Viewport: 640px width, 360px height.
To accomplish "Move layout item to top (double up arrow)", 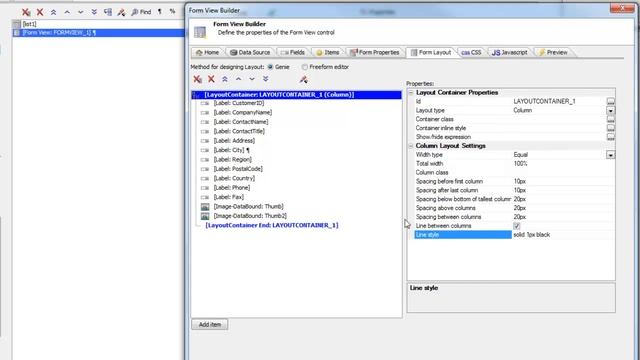I will click(x=225, y=79).
